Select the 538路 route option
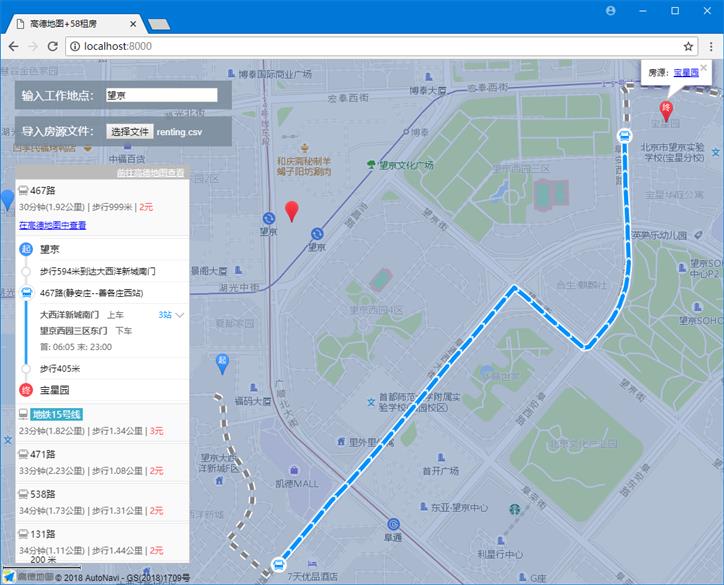724x585 pixels. point(103,502)
